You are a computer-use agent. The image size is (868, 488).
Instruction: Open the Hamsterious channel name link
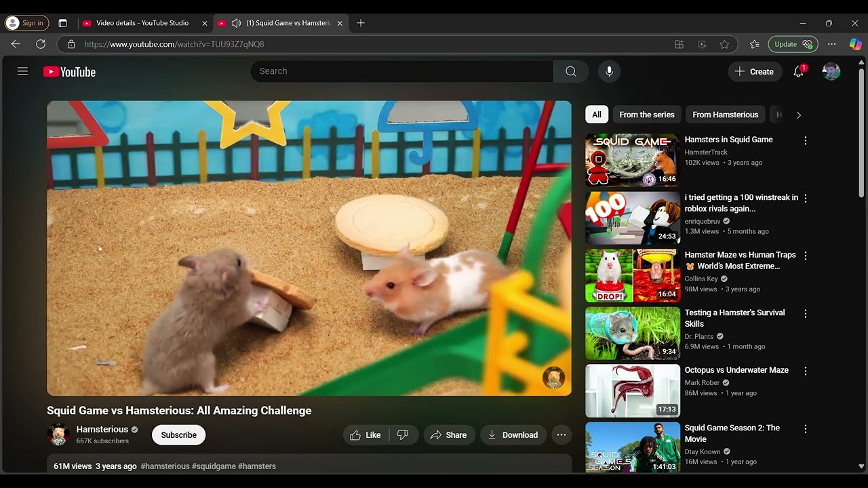[102, 430]
